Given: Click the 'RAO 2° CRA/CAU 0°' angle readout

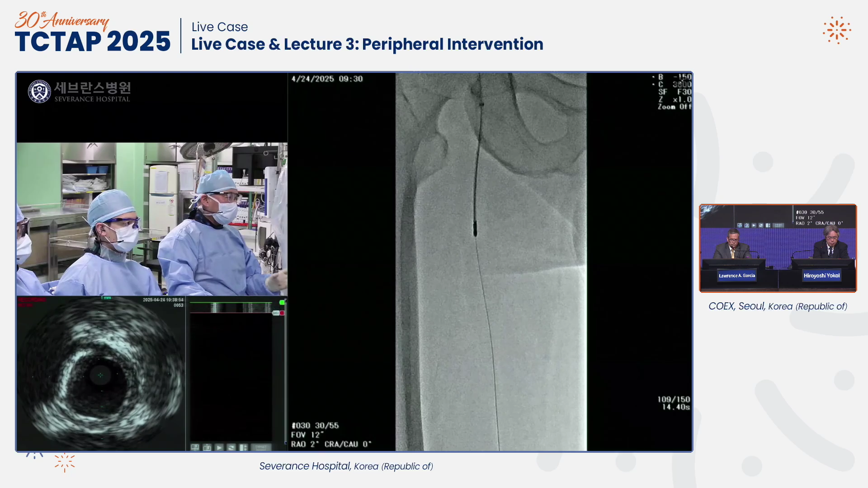Looking at the screenshot, I should 331,444.
